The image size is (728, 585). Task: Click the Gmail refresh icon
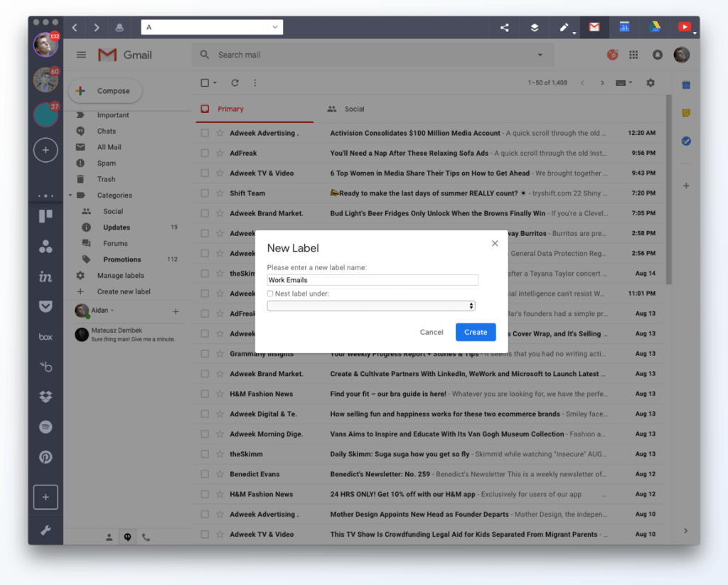[235, 83]
